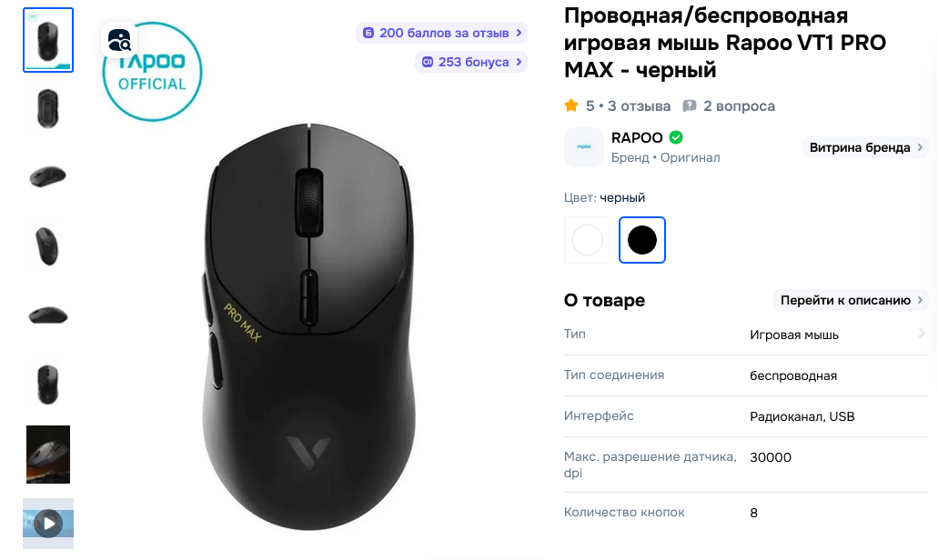Play the product video thumbnail
This screenshot has height=560, width=938.
[48, 524]
